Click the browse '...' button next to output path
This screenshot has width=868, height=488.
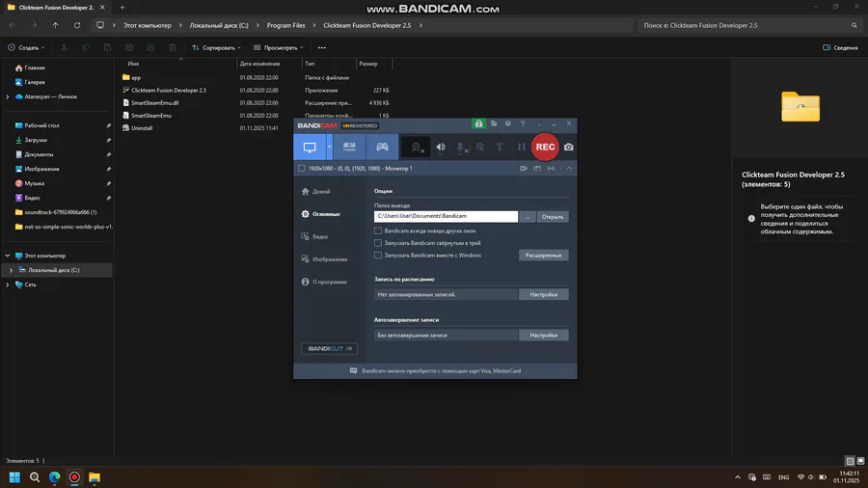[x=527, y=216]
